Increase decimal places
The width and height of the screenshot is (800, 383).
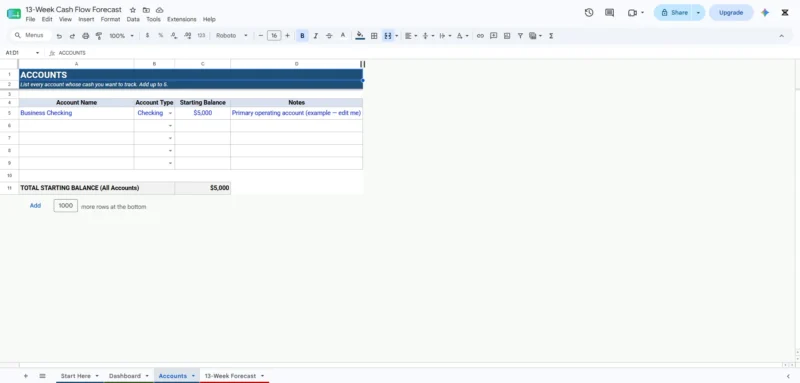[187, 36]
